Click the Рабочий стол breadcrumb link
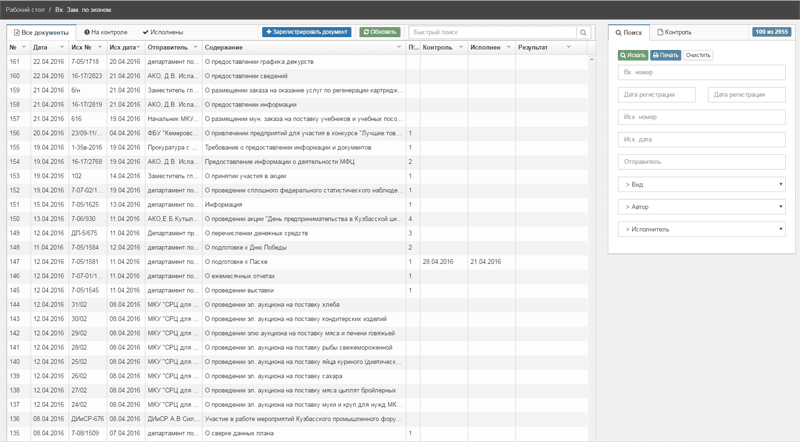The height and width of the screenshot is (442, 800). 23,8
